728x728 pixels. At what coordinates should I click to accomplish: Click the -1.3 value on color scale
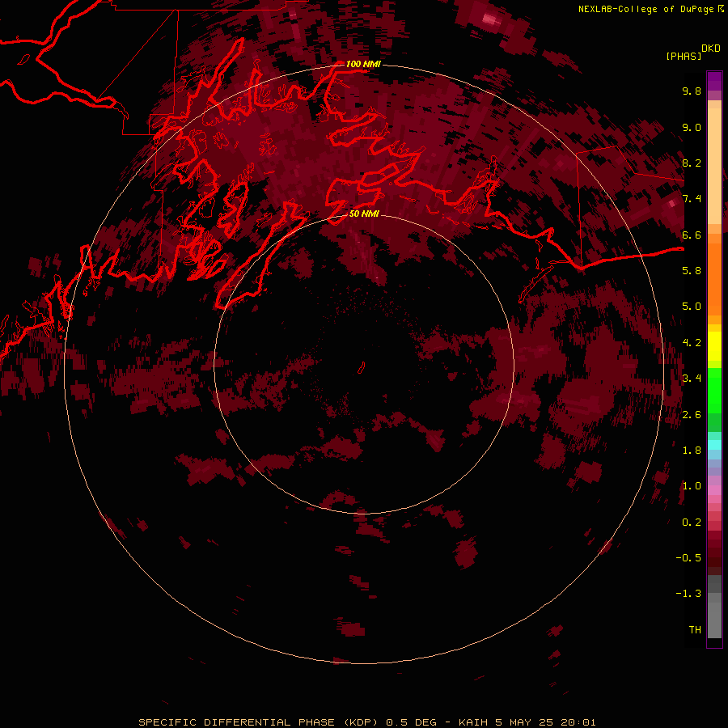tap(688, 594)
